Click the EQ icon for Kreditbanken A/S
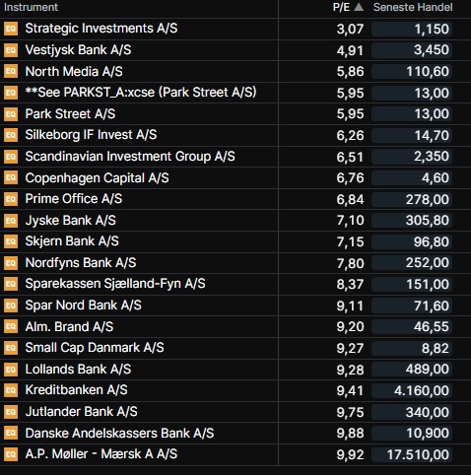The width and height of the screenshot is (471, 476). (x=11, y=390)
